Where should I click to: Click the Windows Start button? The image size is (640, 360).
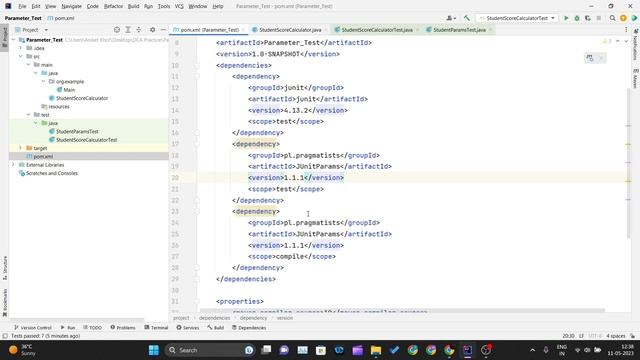coord(154,350)
